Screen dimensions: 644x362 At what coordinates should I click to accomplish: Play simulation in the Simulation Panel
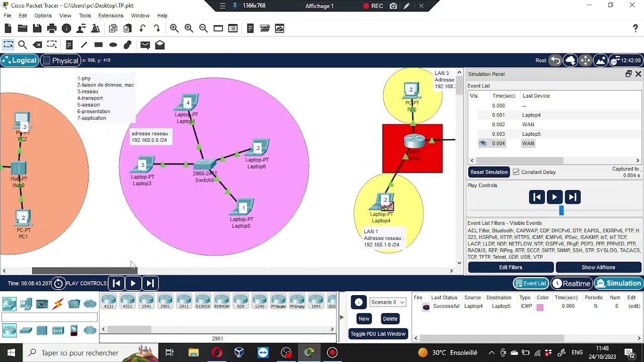pos(554,197)
